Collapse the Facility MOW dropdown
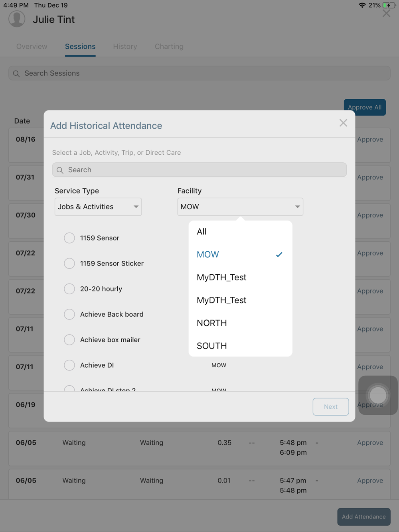399x532 pixels. coord(240,207)
